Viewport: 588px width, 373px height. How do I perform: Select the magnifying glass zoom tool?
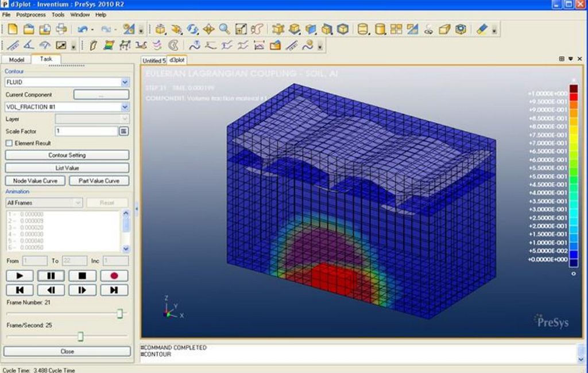[225, 29]
